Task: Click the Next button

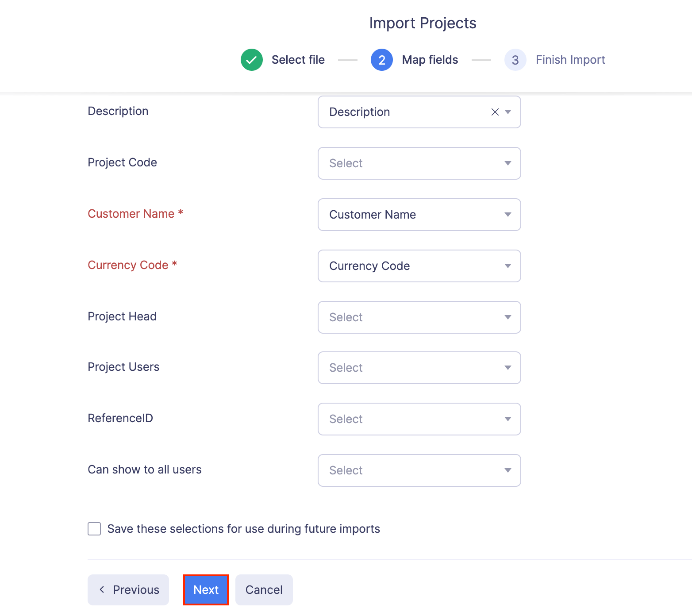Action: point(206,589)
